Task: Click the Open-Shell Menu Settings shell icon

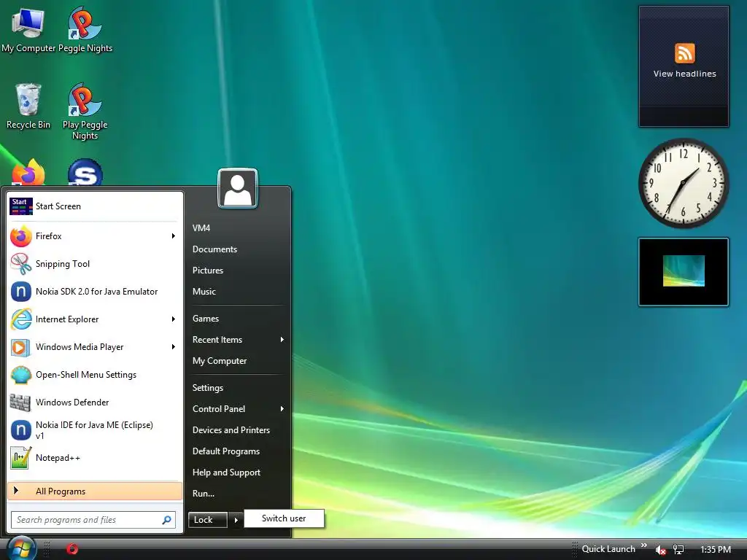Action: pyautogui.click(x=21, y=375)
